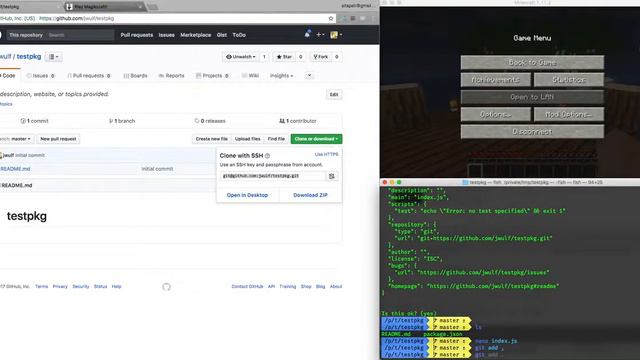Open the Unwatch dropdown
This screenshot has height=360, width=640.
[241, 57]
